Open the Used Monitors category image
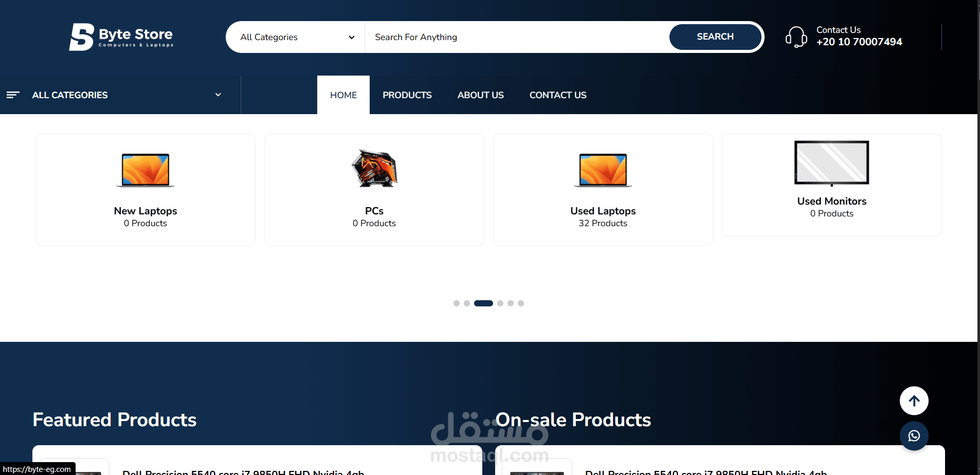Viewport: 980px width, 475px height. (831, 162)
